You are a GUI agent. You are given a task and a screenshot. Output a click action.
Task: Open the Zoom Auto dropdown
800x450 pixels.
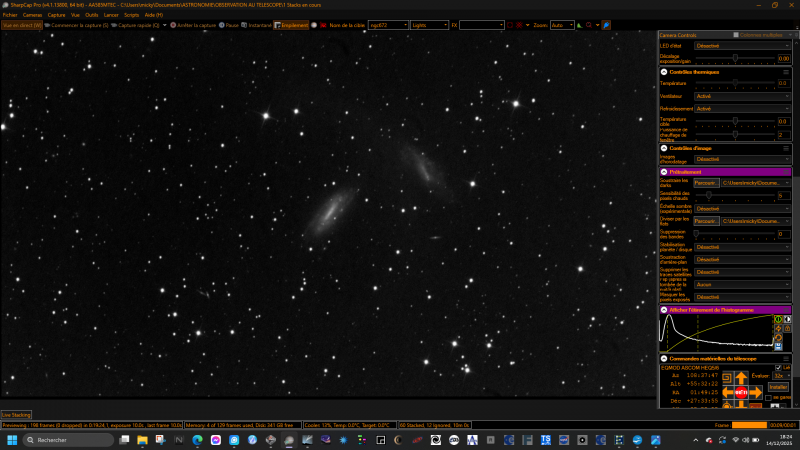pos(562,25)
